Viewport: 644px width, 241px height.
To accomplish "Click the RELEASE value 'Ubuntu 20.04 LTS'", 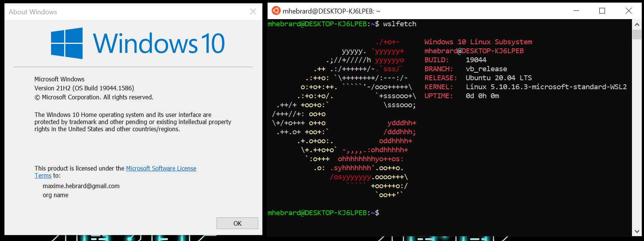I will click(x=499, y=78).
